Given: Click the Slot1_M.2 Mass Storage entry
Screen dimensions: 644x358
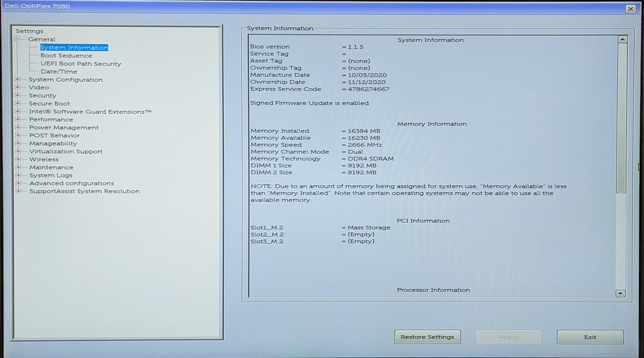Looking at the screenshot, I should [369, 228].
